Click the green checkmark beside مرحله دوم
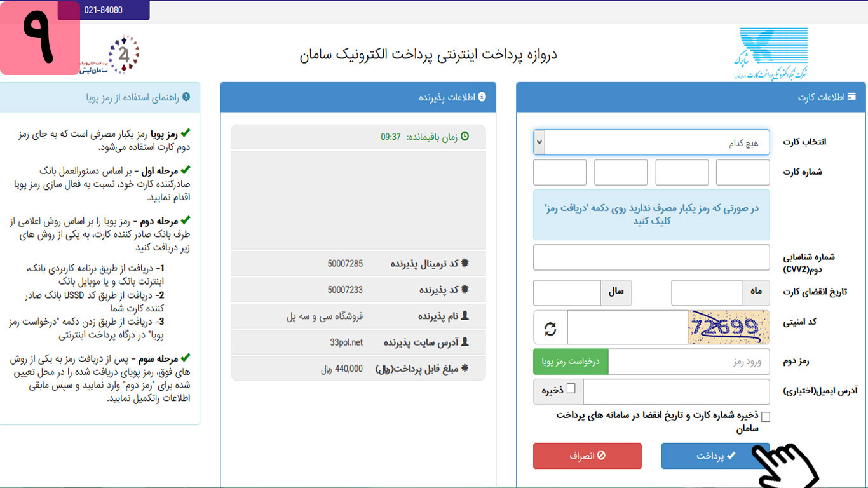The height and width of the screenshot is (488, 868). pyautogui.click(x=186, y=220)
